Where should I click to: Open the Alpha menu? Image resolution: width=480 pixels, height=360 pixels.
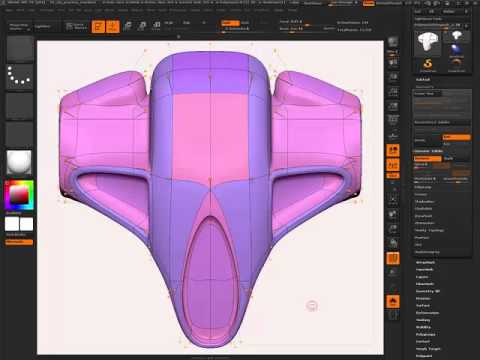click(9, 10)
